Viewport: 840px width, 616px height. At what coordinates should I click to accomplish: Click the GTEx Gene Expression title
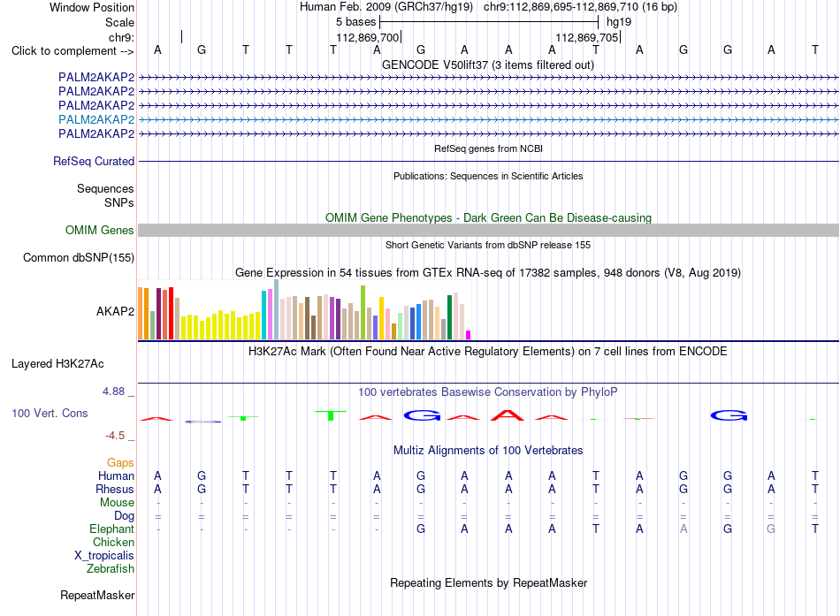pyautogui.click(x=488, y=272)
